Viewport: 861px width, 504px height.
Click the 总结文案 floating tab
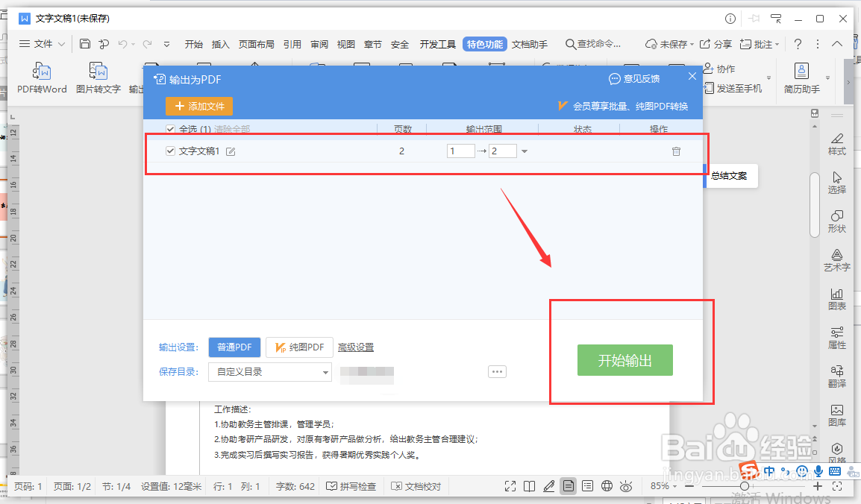coord(730,176)
